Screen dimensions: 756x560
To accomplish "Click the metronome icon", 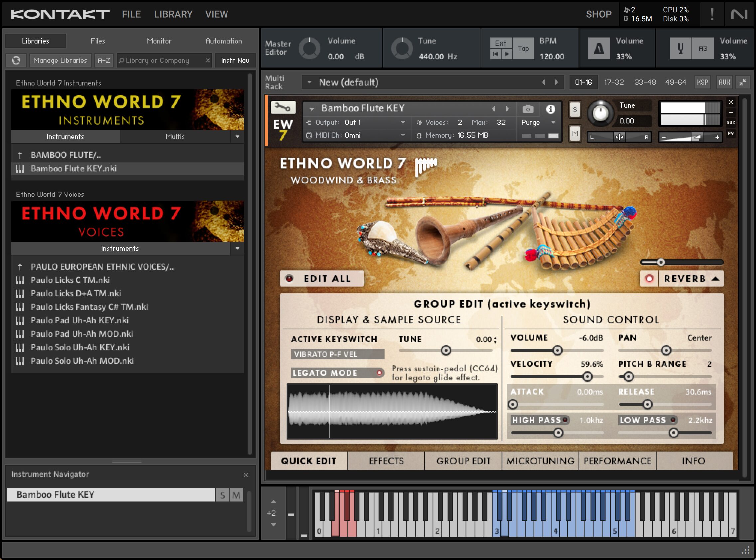I will click(599, 49).
